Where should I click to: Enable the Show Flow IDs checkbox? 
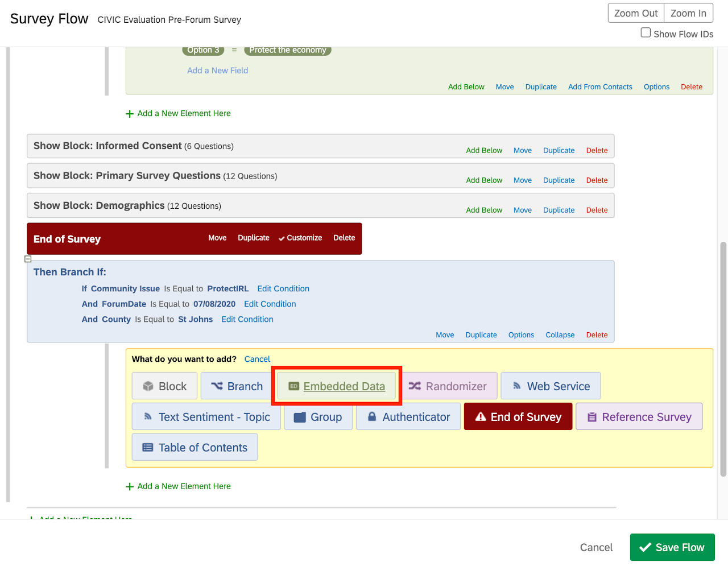pos(646,33)
